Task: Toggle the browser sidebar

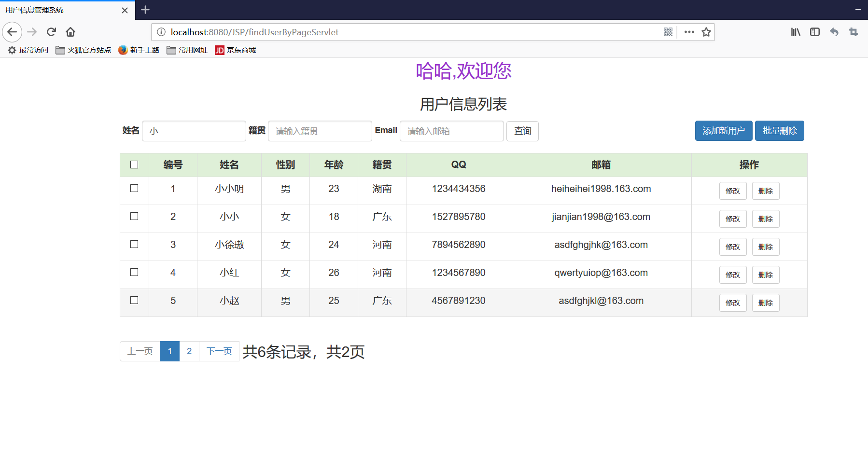Action: click(814, 32)
